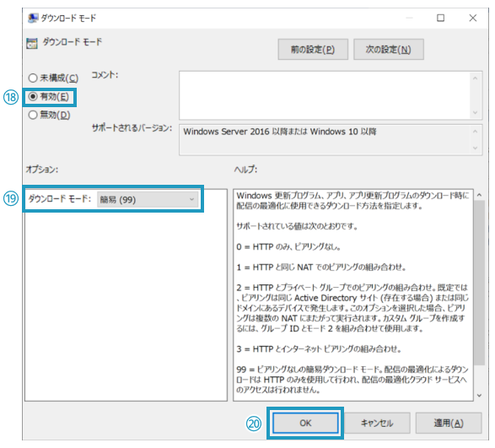The image size is (495, 448).
Task: Go to 次の設定(N) next setting
Action: pyautogui.click(x=388, y=49)
